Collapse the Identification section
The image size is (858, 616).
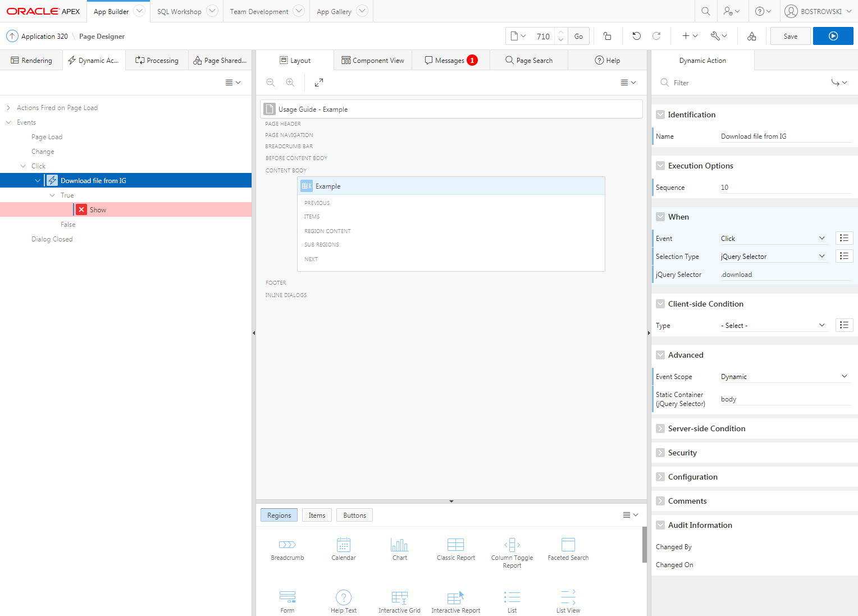click(x=660, y=115)
